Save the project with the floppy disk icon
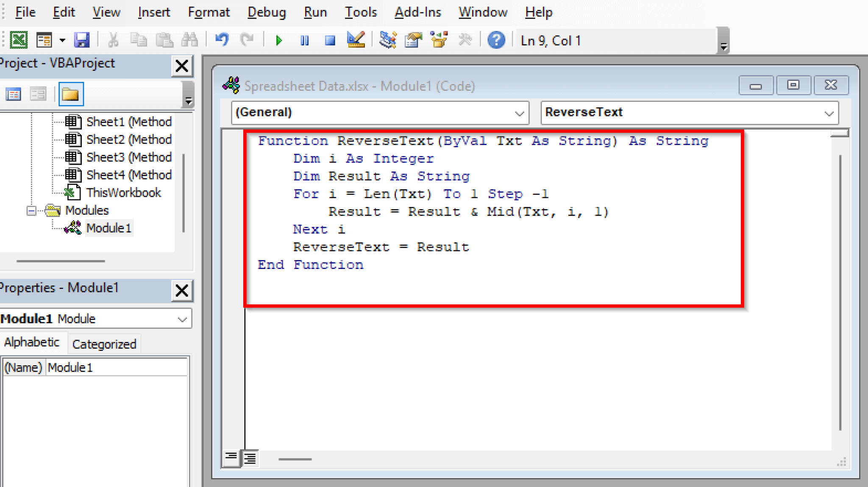The width and height of the screenshot is (868, 487). point(82,39)
